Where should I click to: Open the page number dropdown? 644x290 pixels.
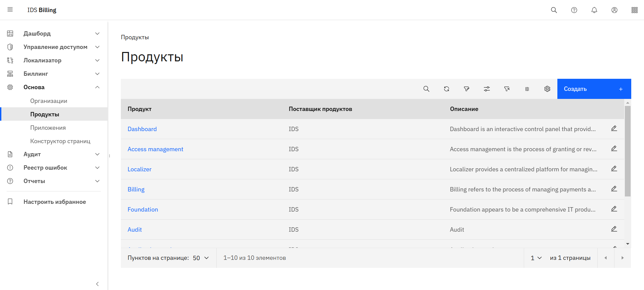click(536, 258)
